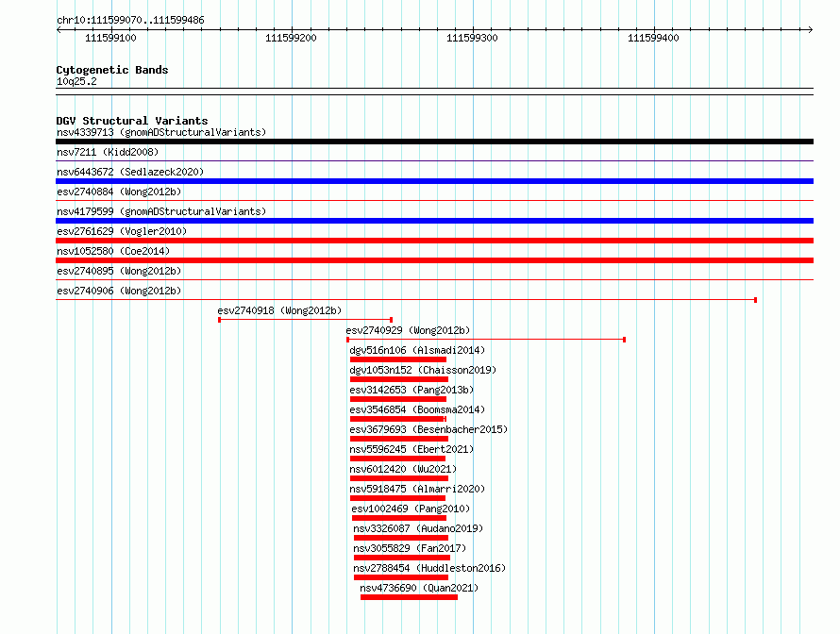Open the nsv6012420 (Wu2021) label
This screenshot has height=634, width=840.
tap(403, 469)
